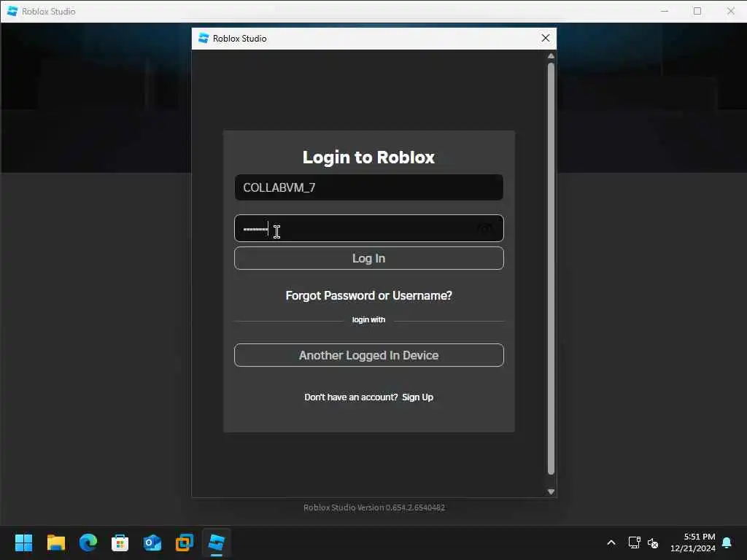Click the login dialog scroll up arrow
Image resolution: width=747 pixels, height=560 pixels.
[551, 55]
